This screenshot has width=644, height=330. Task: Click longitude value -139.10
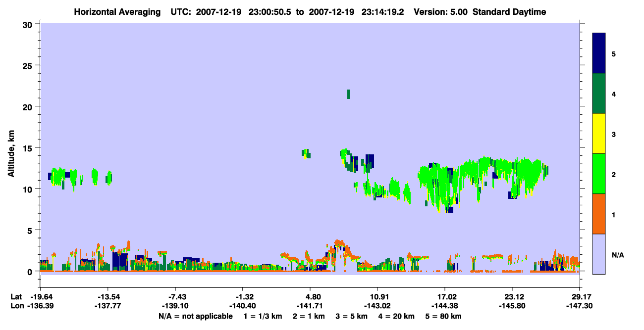coord(176,306)
